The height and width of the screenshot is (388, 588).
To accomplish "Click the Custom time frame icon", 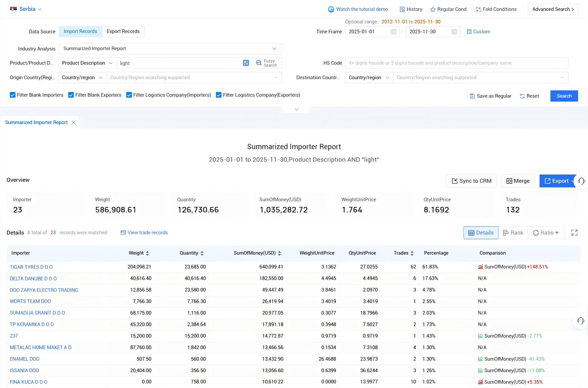I will pos(469,32).
